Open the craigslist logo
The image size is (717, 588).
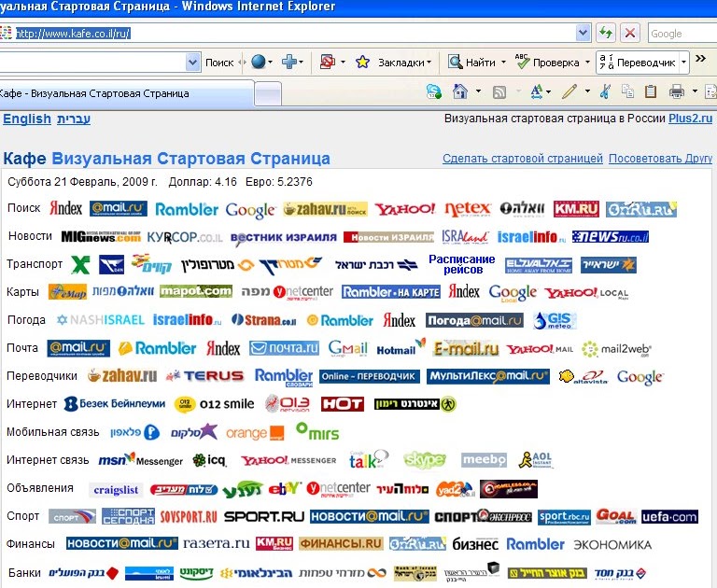(x=116, y=490)
